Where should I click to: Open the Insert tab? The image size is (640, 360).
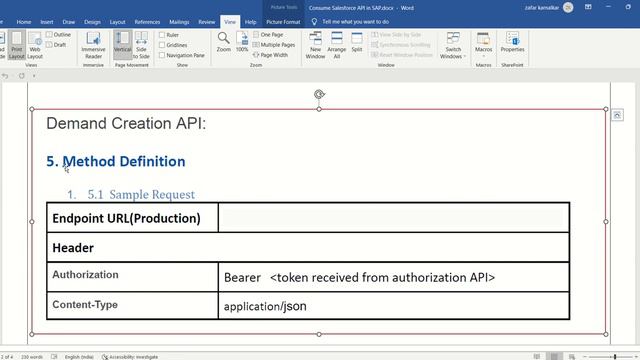pyautogui.click(x=47, y=22)
